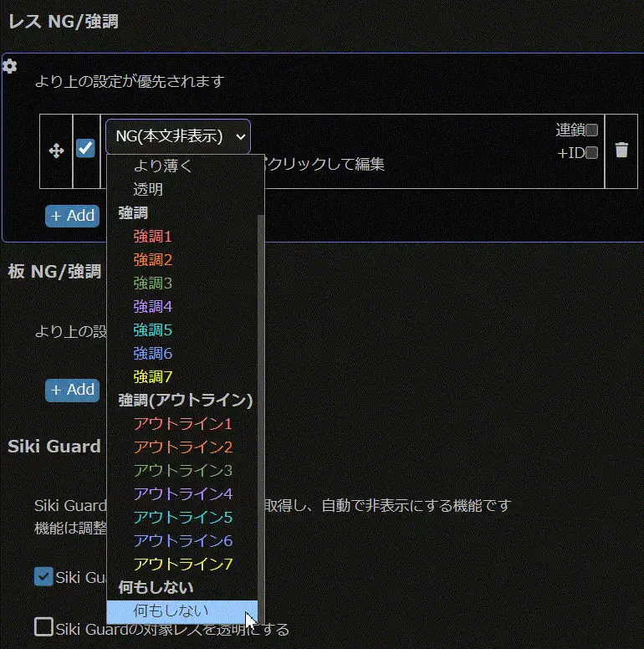Viewport: 644px width, 649px height.
Task: Choose 強調5 cyan option
Action: 182,330
